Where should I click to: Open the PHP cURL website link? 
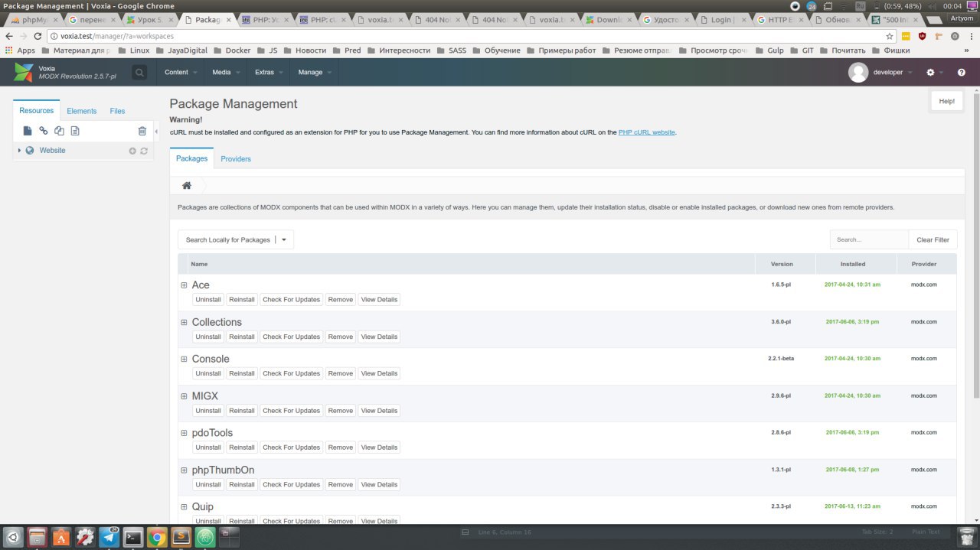tap(647, 132)
